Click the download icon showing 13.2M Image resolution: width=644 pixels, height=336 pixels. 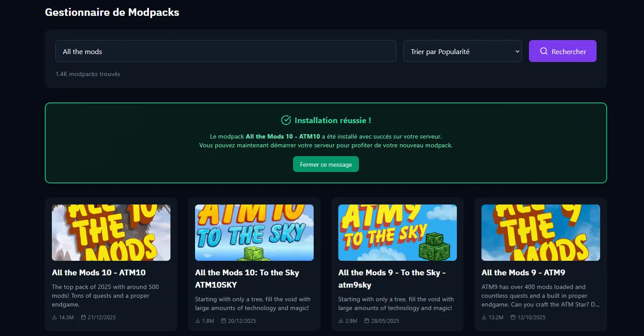[484, 317]
